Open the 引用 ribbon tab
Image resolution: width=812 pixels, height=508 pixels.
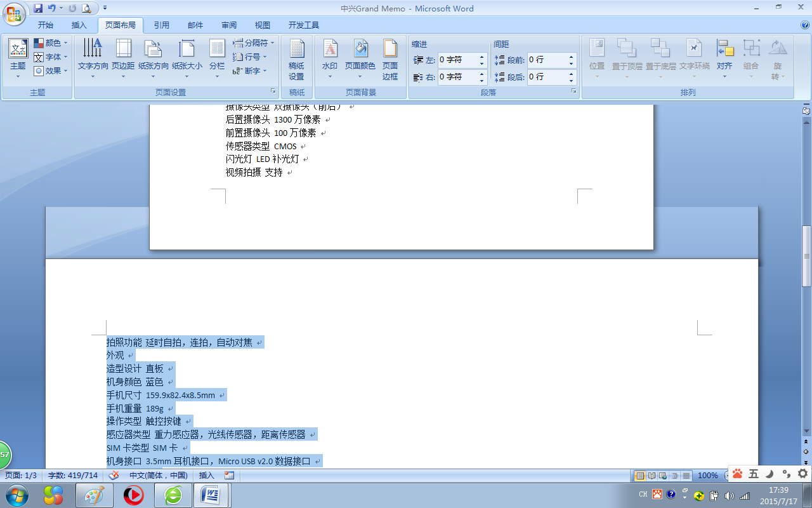coord(162,25)
